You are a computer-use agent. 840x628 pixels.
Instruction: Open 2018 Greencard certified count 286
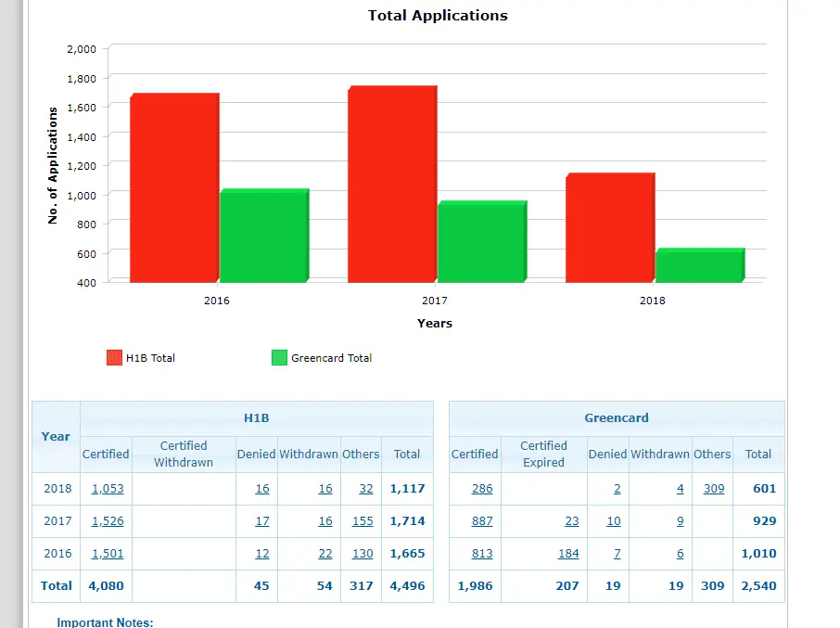tap(482, 489)
